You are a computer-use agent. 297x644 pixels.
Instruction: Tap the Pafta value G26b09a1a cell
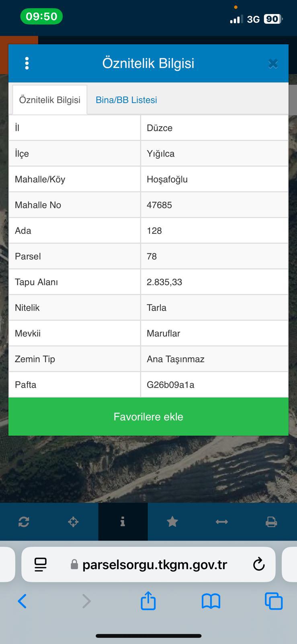coord(214,385)
